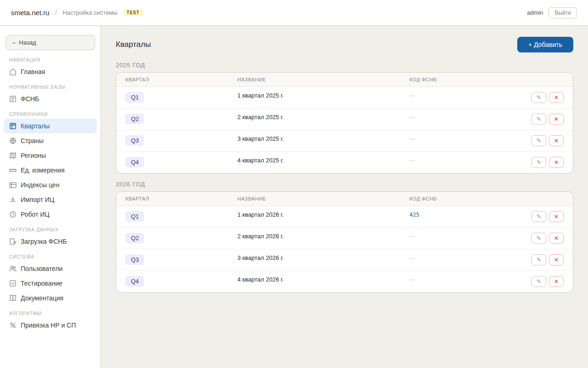The height and width of the screenshot is (368, 588).
Task: Delete the 2 квартал 2025 row
Action: point(556,119)
